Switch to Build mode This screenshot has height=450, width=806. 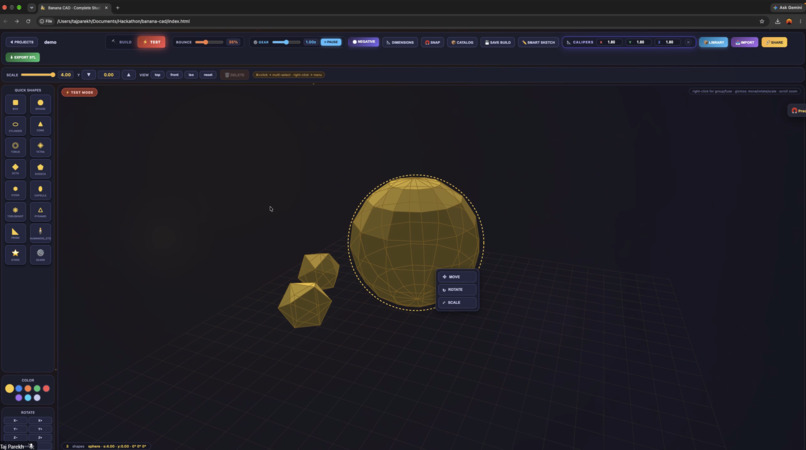point(122,42)
